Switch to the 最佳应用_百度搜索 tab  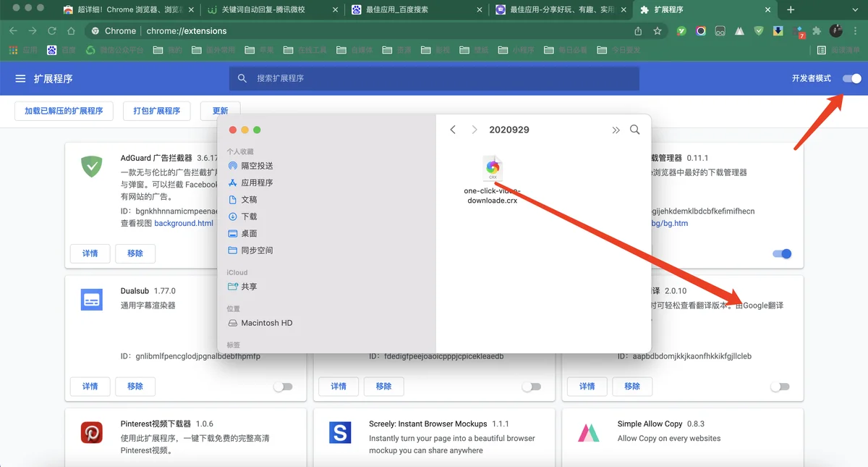(417, 10)
